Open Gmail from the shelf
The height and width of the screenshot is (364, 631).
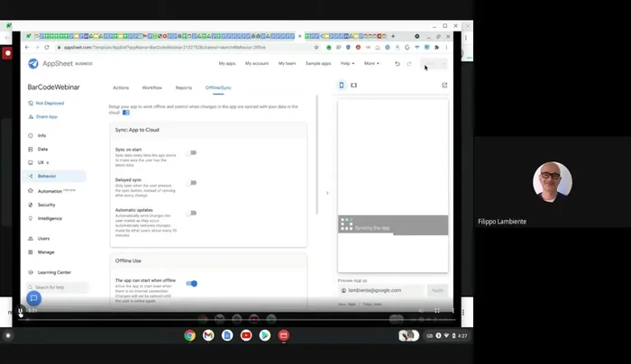coord(208,335)
